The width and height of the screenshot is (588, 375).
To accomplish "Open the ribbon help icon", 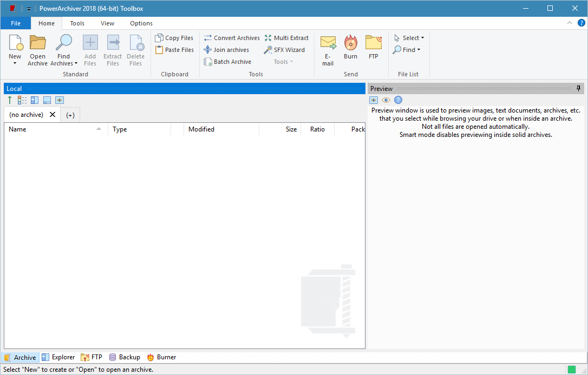I will pyautogui.click(x=582, y=23).
